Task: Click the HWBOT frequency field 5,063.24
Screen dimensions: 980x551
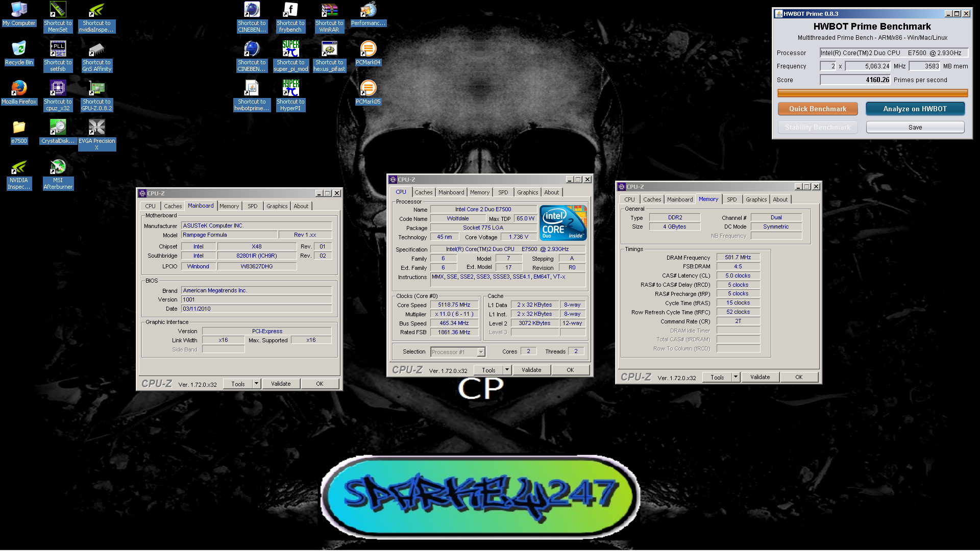Action: (x=868, y=66)
